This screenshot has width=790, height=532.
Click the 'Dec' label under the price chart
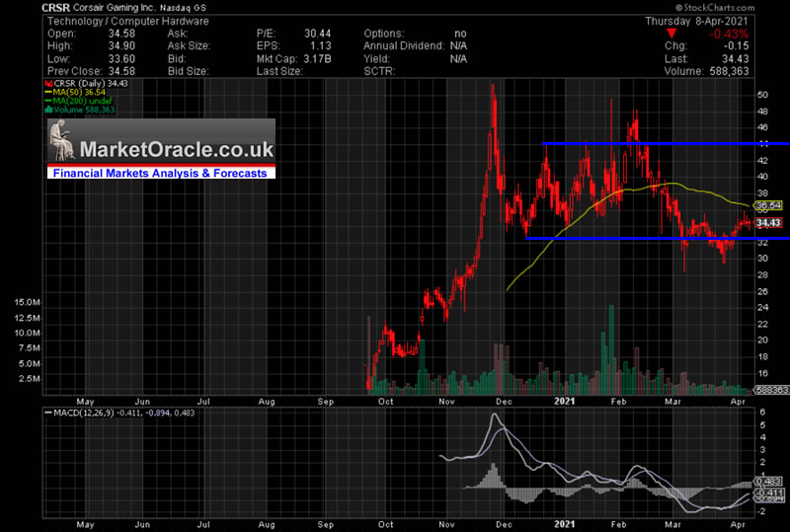pyautogui.click(x=504, y=402)
